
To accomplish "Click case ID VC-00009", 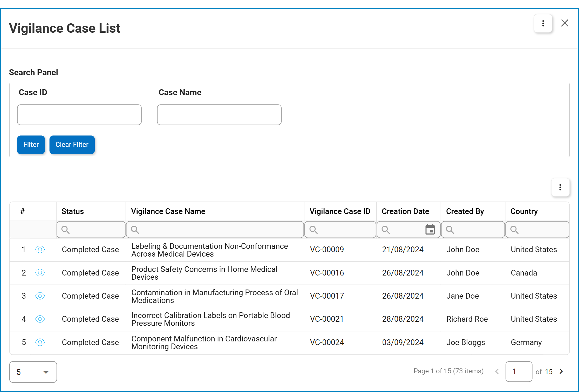I will pyautogui.click(x=327, y=250).
